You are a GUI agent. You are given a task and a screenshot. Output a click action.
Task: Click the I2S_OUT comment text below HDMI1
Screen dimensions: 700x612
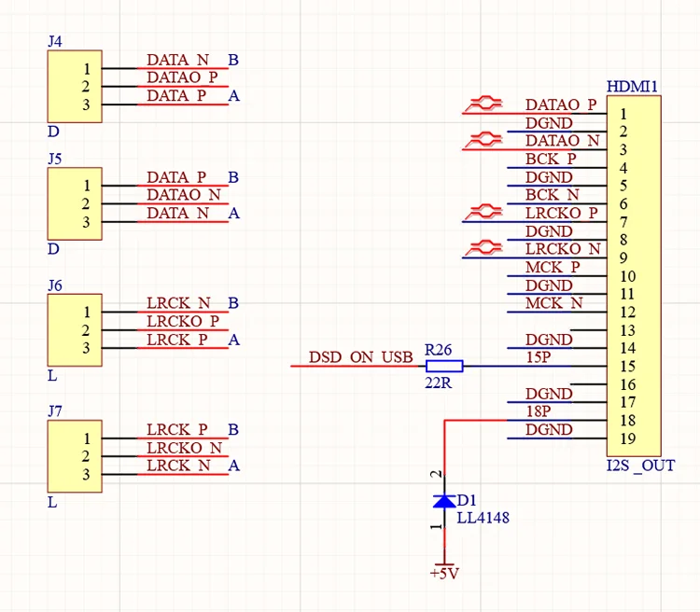coord(640,466)
